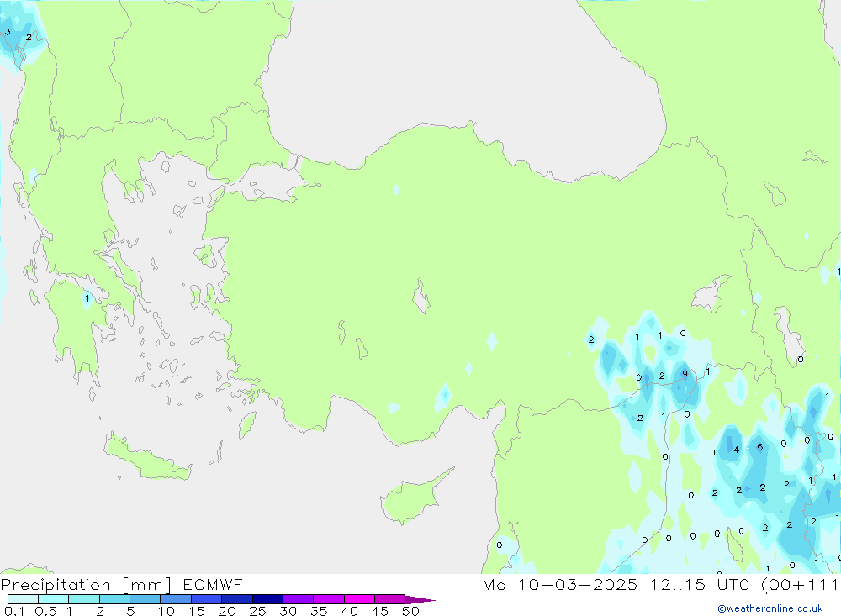Click the legend tick label '25'
The height and width of the screenshot is (616, 841).
coord(257,611)
